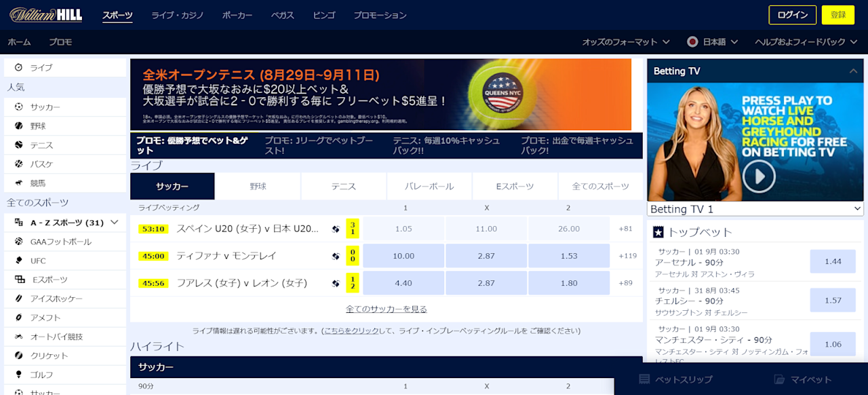The width and height of the screenshot is (868, 395).
Task: Open the Betting TV 1 channel dropdown
Action: coord(755,209)
